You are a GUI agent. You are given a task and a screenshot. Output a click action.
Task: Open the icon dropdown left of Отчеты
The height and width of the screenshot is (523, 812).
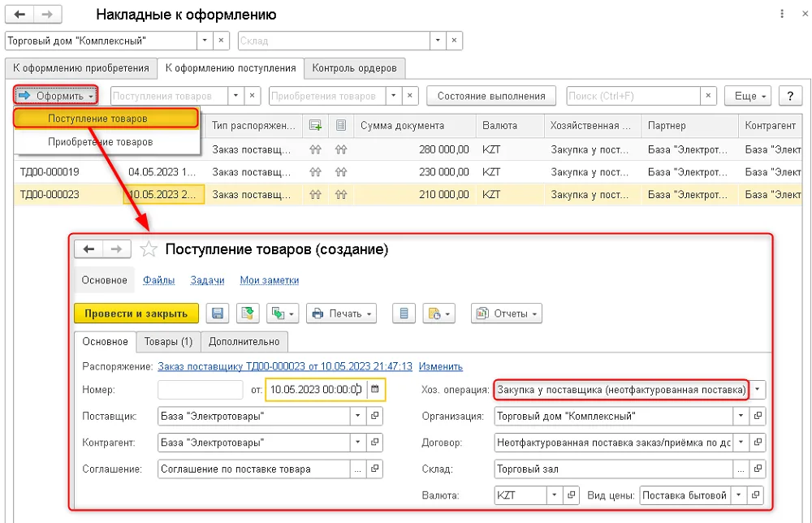(439, 313)
